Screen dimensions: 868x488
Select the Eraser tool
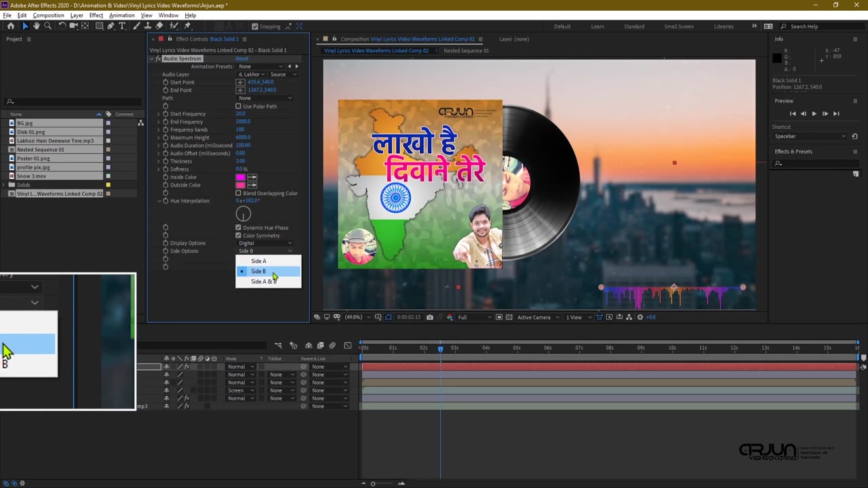pyautogui.click(x=159, y=26)
